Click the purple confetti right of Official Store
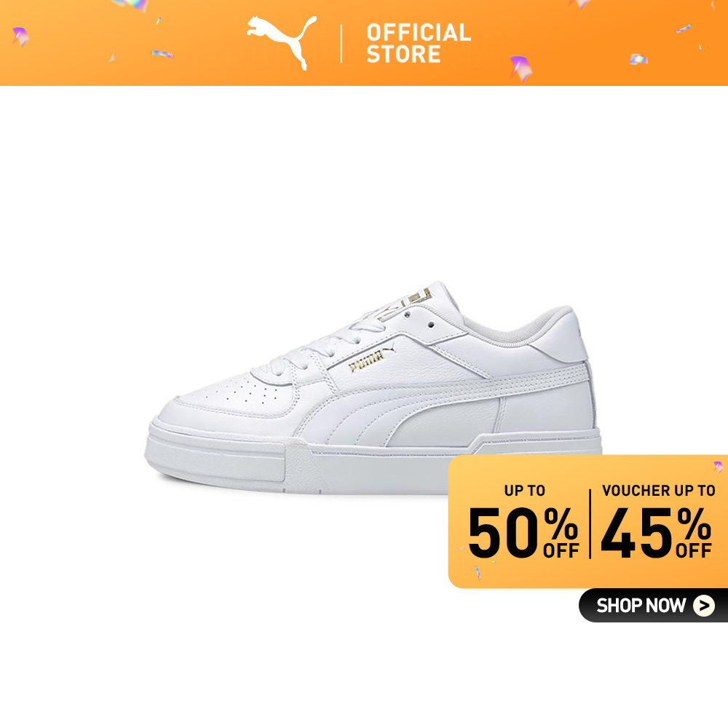Screen dimensions: 728x728 [x=521, y=68]
